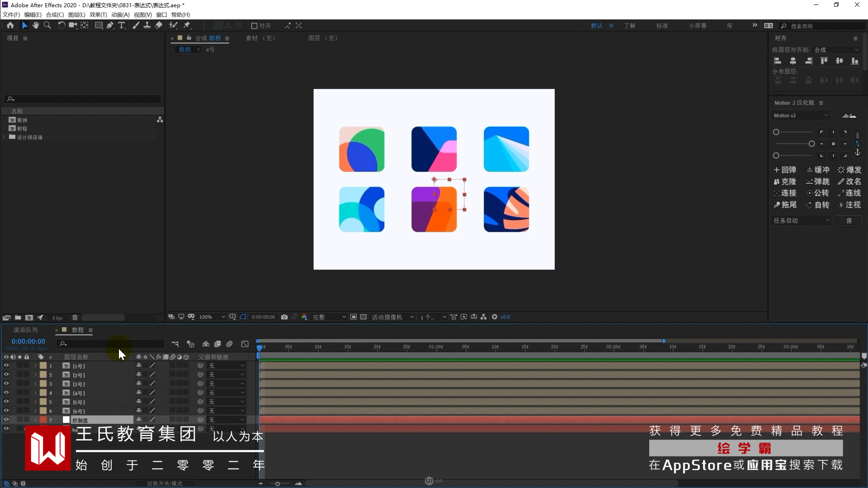This screenshot has height=488, width=868.
Task: Select the Puppet Pin tool
Action: (x=187, y=25)
